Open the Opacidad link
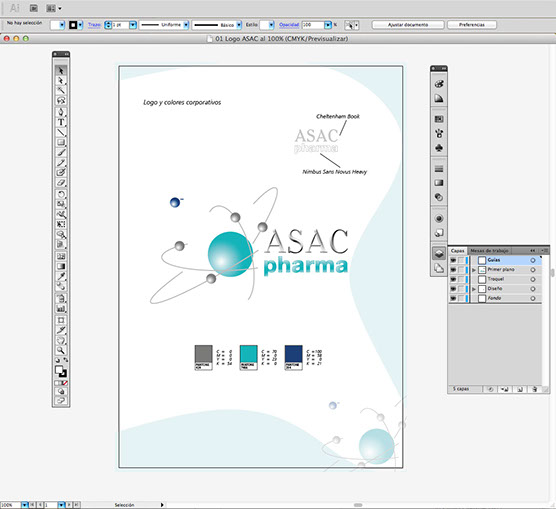 [x=289, y=25]
